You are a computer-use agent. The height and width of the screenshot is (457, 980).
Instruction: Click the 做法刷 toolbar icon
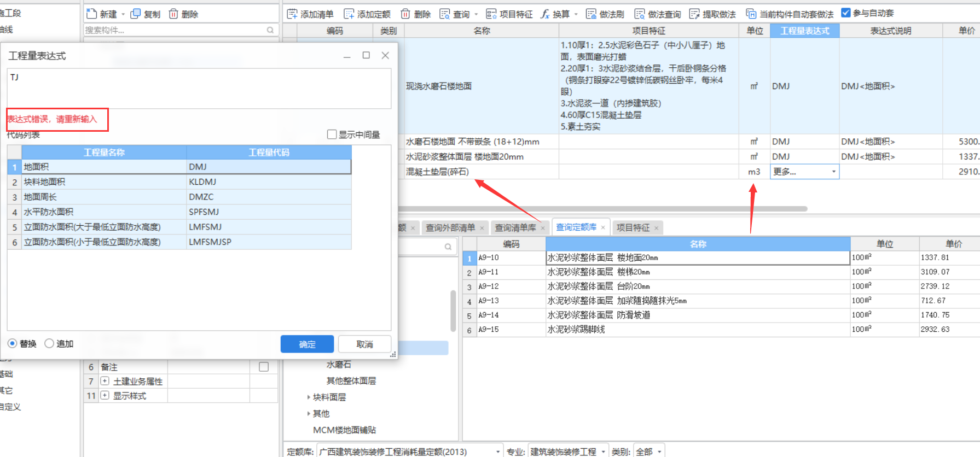[x=591, y=14]
